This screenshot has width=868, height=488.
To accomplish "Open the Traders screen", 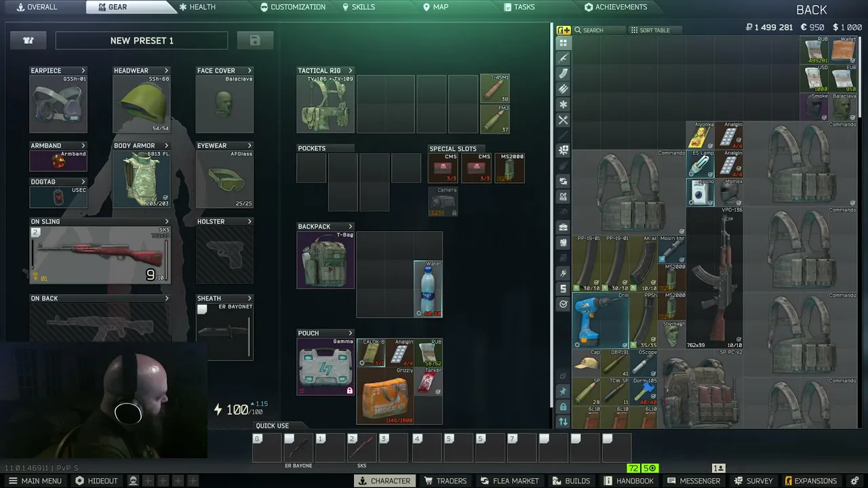I will 446,481.
